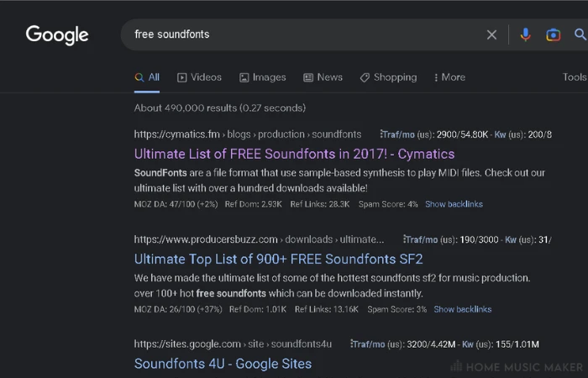Viewport: 588px width, 378px height.
Task: Click Traf/mo stats on sites.google.com result
Action: 402,344
